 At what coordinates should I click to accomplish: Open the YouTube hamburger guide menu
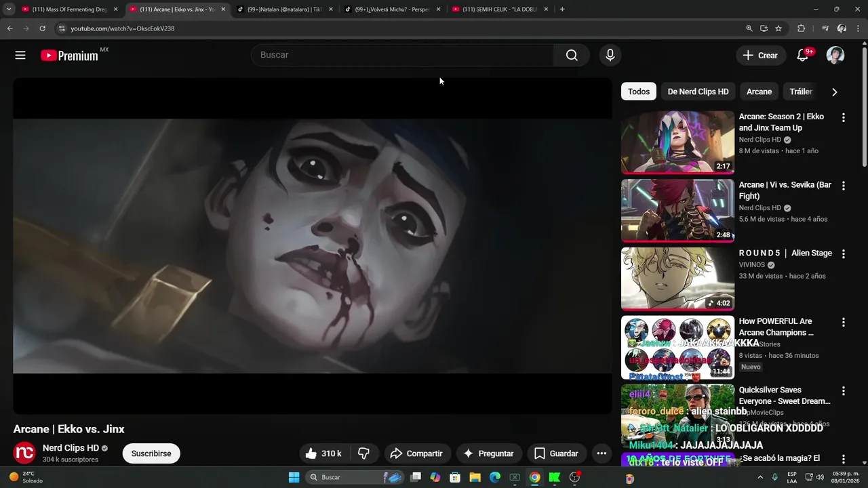point(20,56)
